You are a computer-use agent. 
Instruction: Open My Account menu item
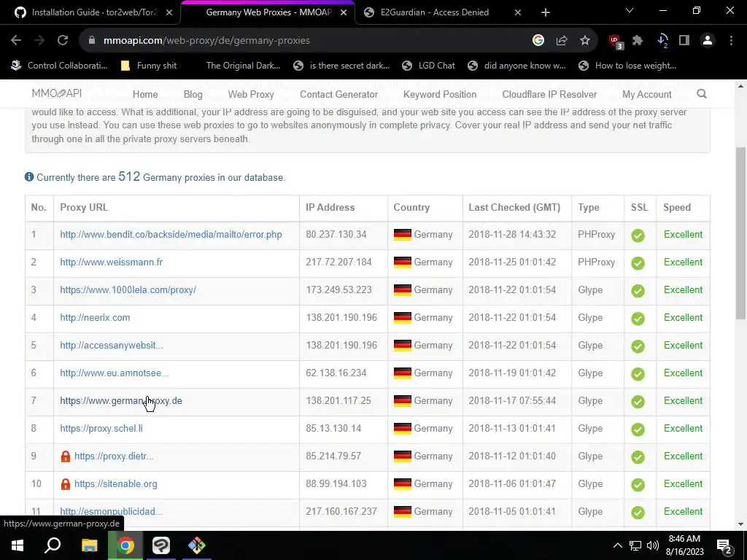pyautogui.click(x=647, y=94)
